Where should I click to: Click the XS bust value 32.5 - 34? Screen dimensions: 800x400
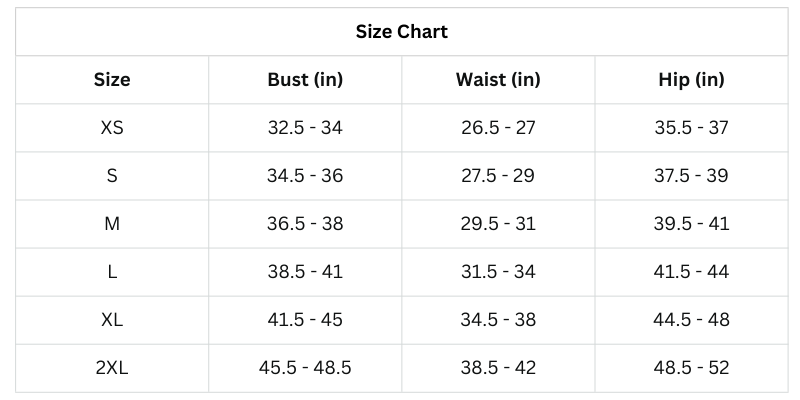(x=305, y=127)
